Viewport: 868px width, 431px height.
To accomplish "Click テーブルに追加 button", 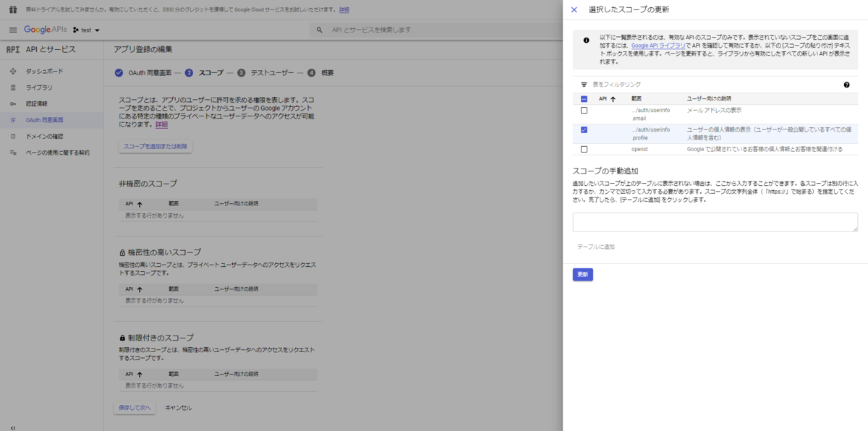I will (x=596, y=247).
